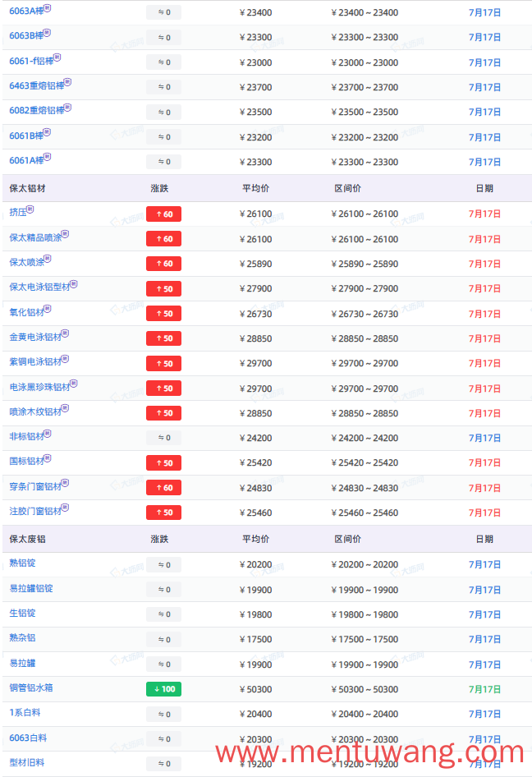This screenshot has height=777, width=532.
Task: Click the 7月17日 date for 紫铜电泳铝材
Action: coord(484,364)
